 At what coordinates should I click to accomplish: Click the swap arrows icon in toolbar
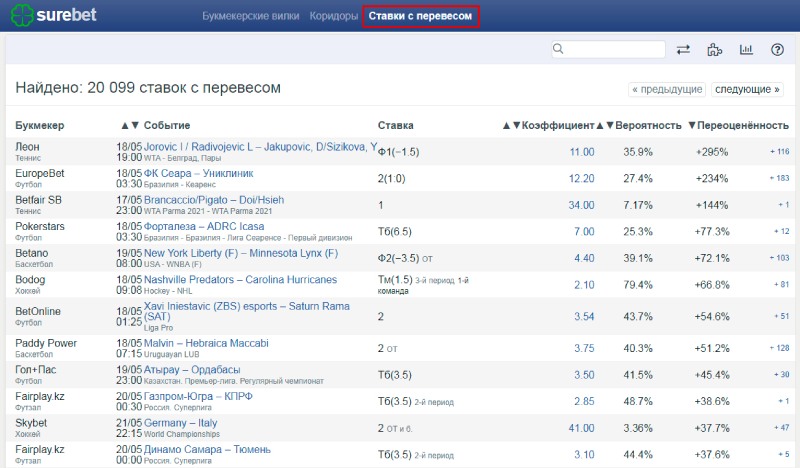[683, 50]
